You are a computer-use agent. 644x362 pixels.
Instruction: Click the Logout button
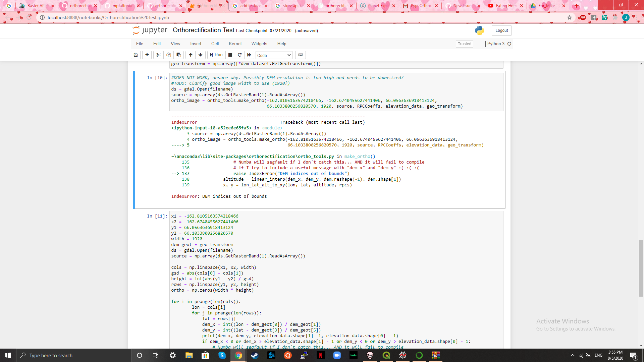[x=501, y=30]
